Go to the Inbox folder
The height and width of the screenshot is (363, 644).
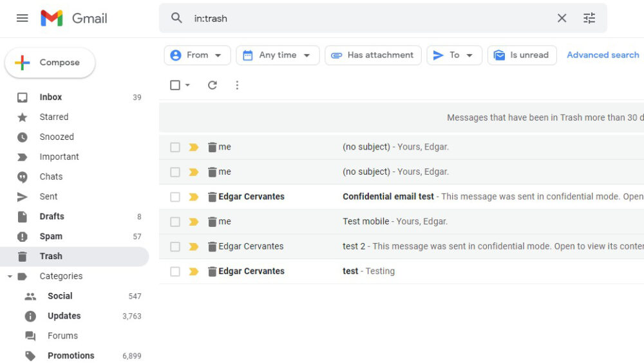51,97
